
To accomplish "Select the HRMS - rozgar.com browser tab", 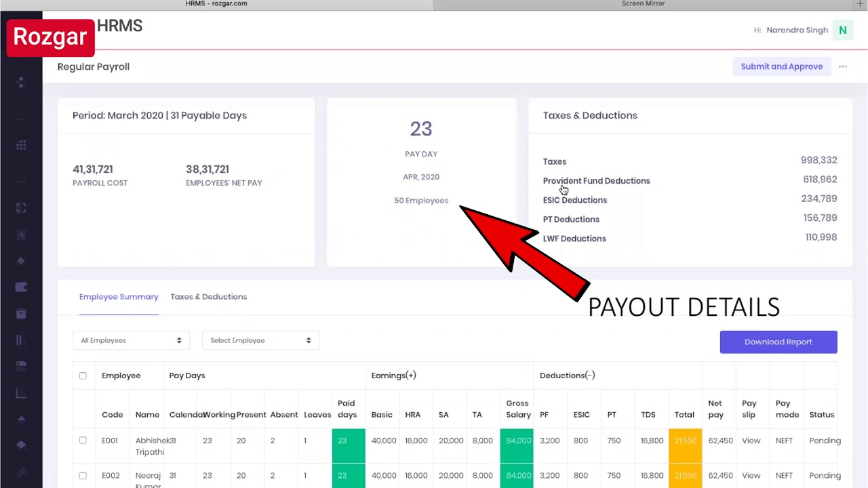I will (x=216, y=4).
